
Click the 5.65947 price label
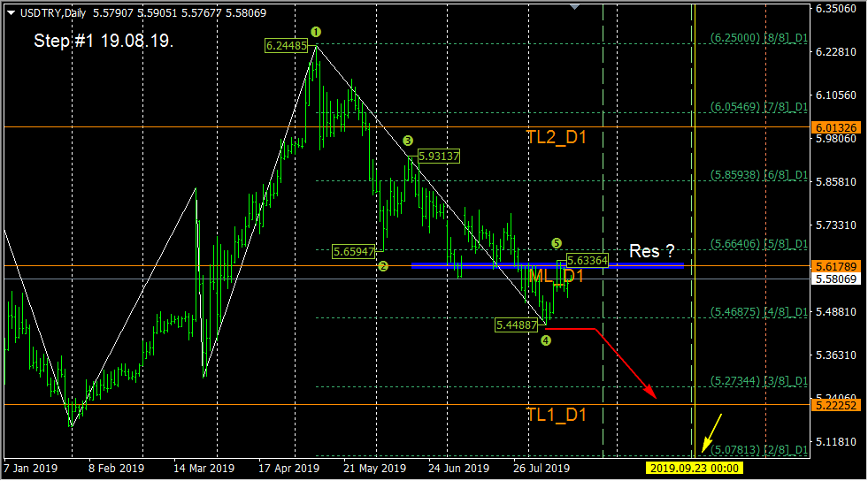[354, 252]
